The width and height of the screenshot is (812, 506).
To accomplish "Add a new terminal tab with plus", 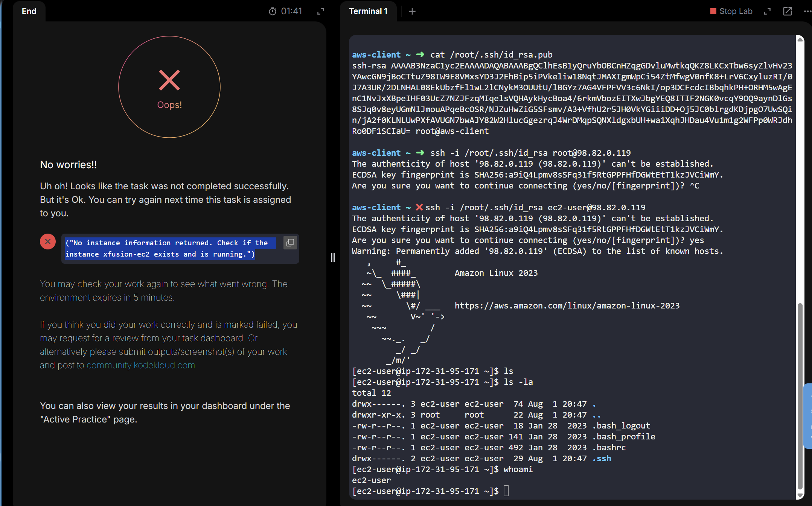I will point(412,11).
